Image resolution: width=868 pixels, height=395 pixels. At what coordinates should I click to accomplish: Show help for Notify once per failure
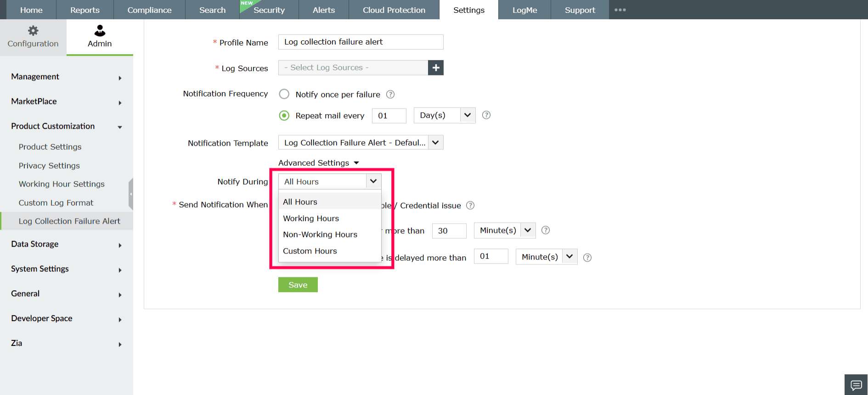pos(390,94)
